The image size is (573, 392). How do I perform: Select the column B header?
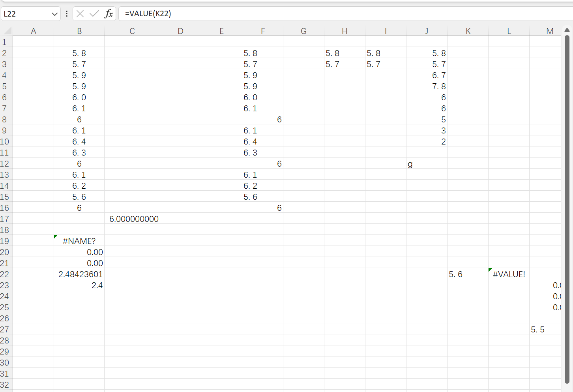tap(79, 31)
